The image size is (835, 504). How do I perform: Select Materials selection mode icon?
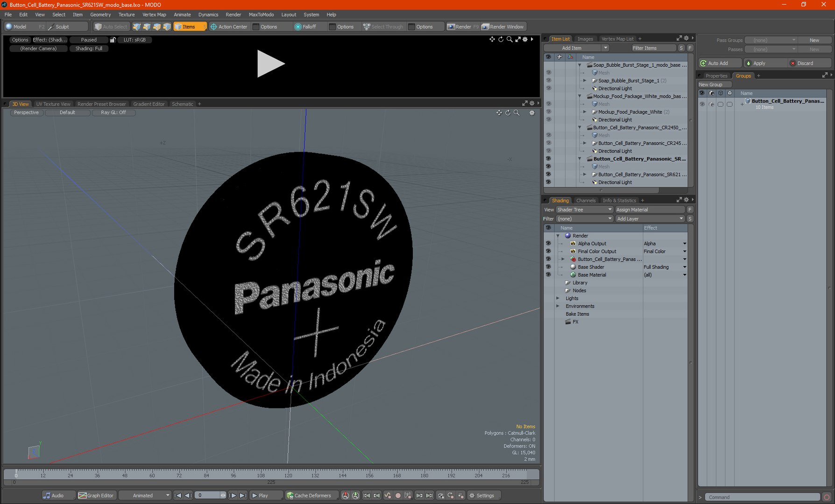[167, 27]
